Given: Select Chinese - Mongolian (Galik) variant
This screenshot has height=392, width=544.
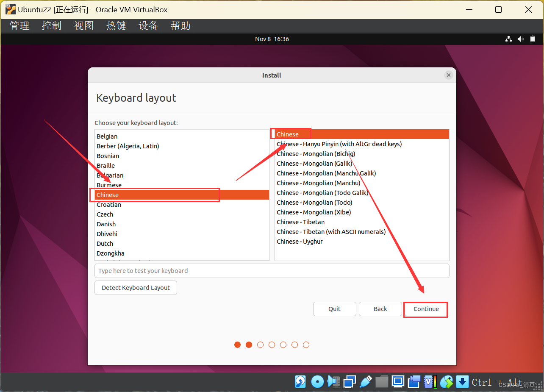Looking at the screenshot, I should point(362,164).
